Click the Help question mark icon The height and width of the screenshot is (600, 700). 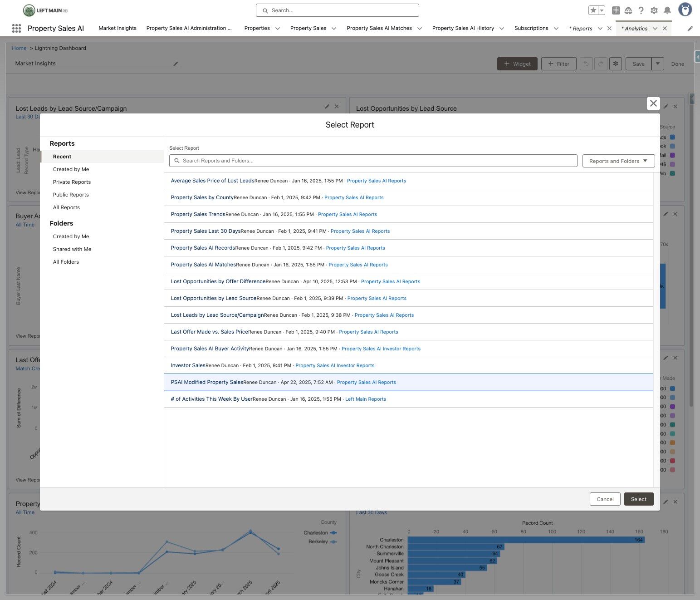(x=641, y=10)
